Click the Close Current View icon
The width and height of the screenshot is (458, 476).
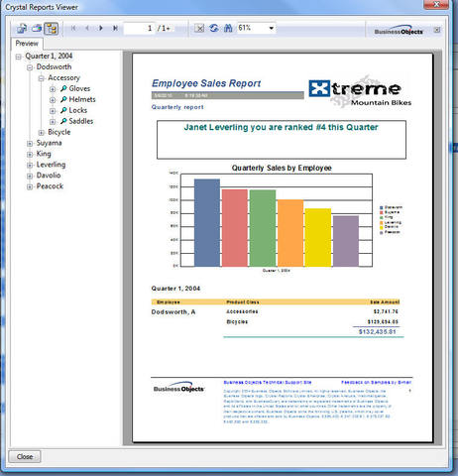point(199,29)
